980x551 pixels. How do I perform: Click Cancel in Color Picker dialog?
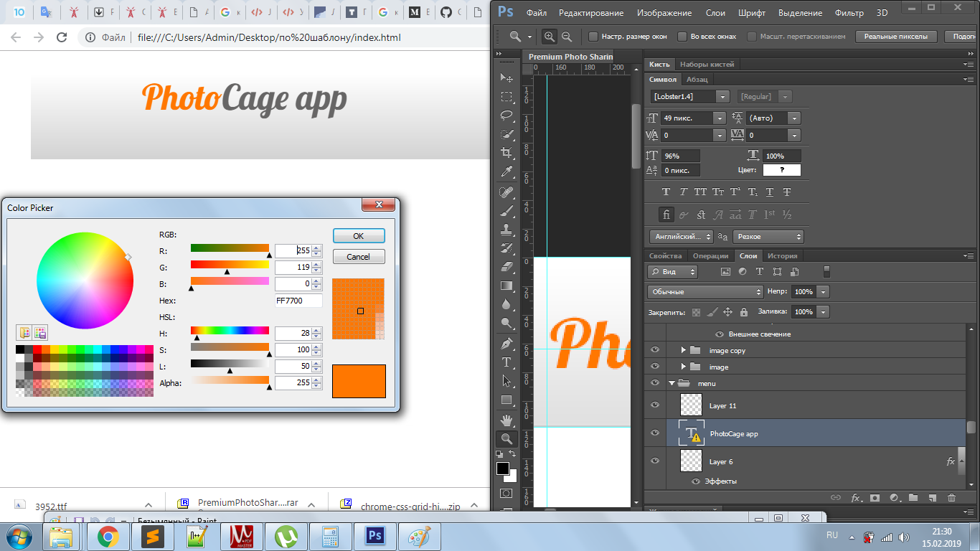(x=359, y=257)
